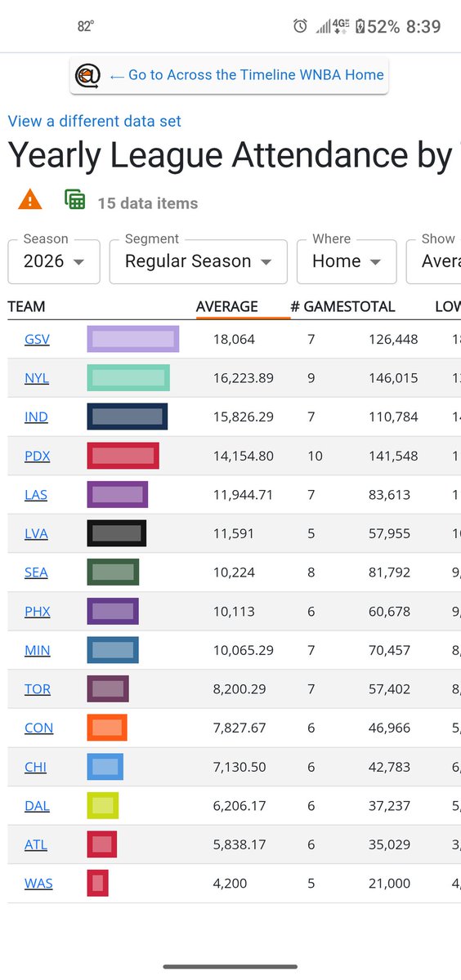The width and height of the screenshot is (461, 980).
Task: Open the SEA team link
Action: [36, 572]
